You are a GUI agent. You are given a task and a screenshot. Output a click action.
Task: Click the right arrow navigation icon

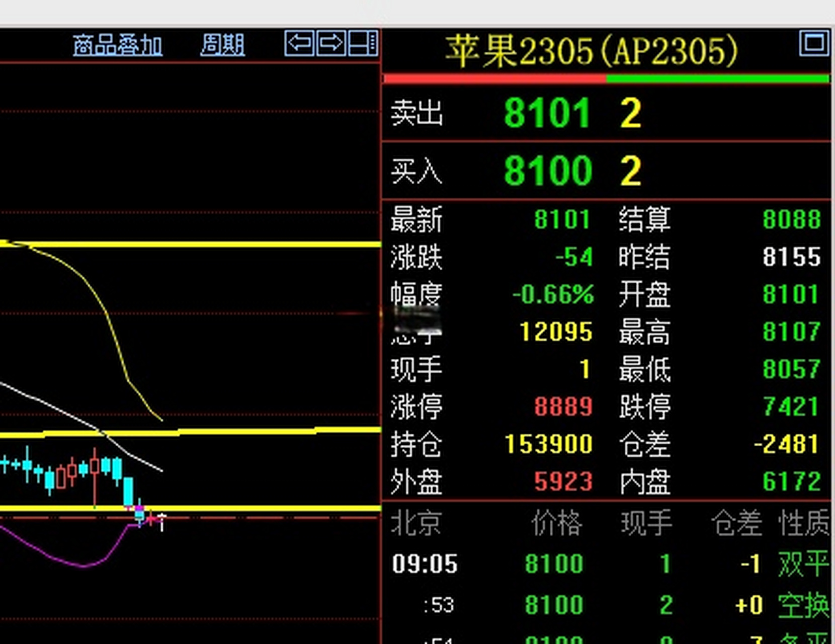331,43
